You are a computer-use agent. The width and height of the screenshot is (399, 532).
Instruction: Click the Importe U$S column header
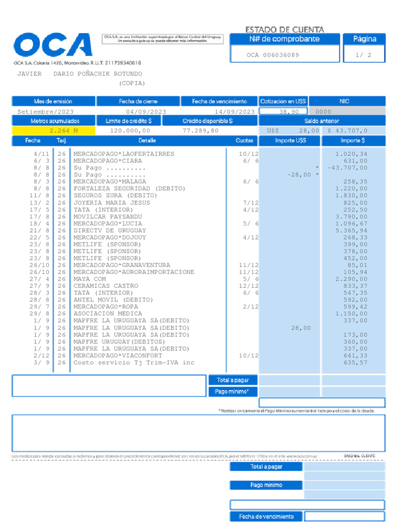290,140
